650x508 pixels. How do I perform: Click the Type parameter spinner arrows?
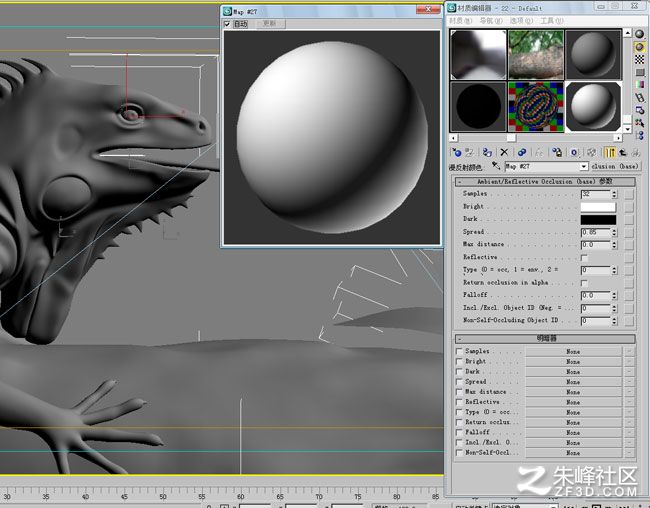614,270
